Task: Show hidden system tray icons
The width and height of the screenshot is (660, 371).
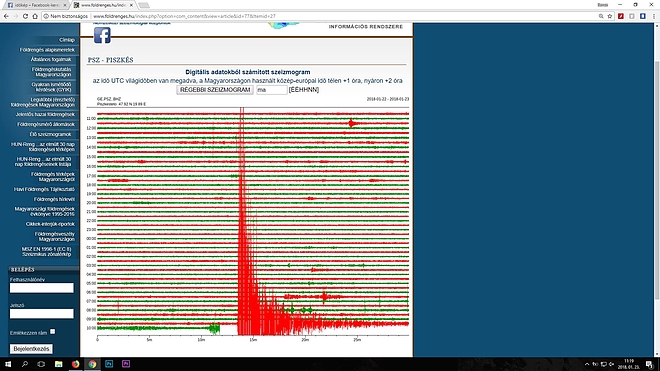Action: [x=587, y=364]
